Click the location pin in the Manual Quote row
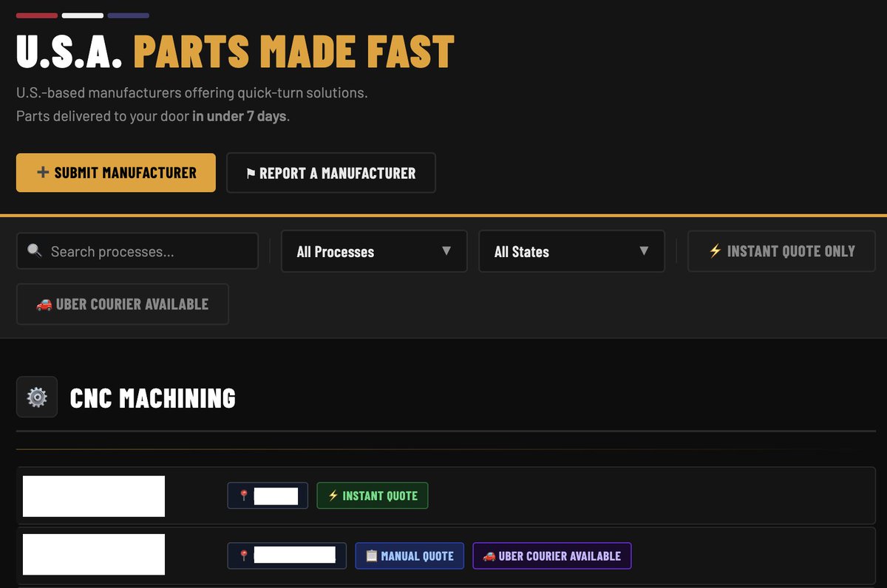 pos(244,556)
